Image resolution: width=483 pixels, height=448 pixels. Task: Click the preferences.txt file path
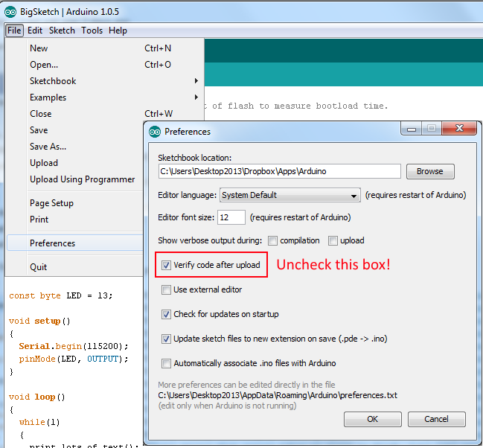click(278, 395)
